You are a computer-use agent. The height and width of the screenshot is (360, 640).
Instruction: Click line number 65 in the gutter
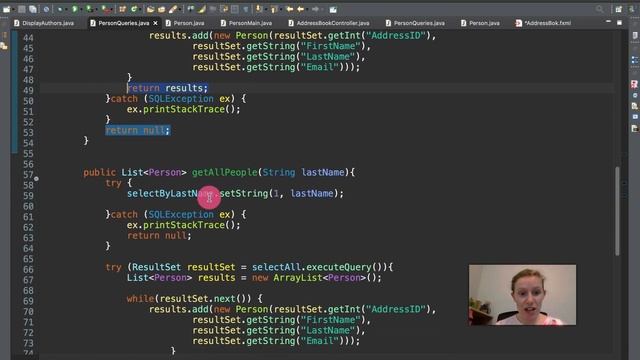28,259
